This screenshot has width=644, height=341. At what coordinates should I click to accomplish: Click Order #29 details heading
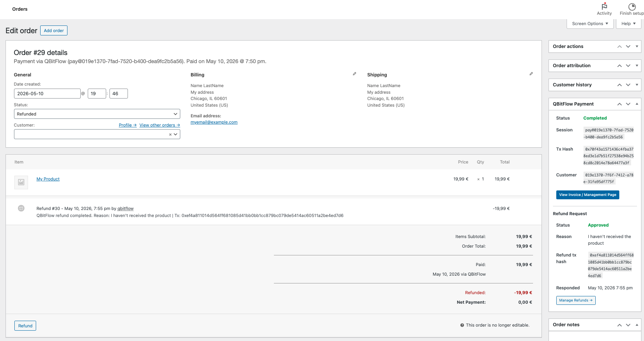click(x=41, y=53)
